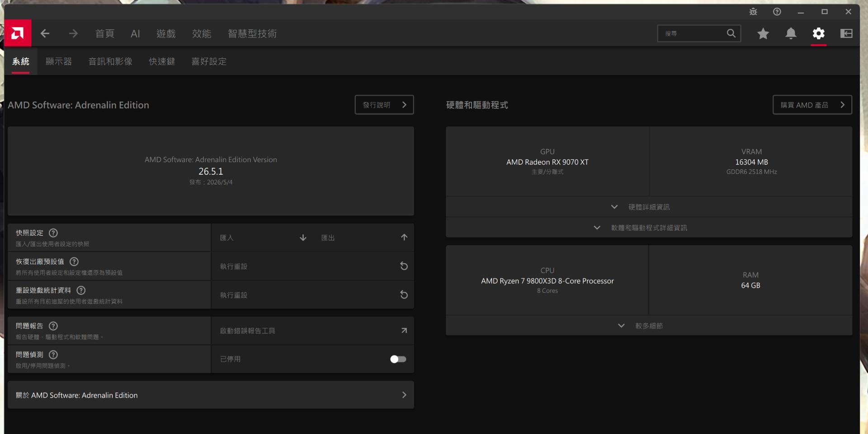This screenshot has width=868, height=434.
Task: Enable the 問題偵測 toggle switch
Action: (398, 359)
